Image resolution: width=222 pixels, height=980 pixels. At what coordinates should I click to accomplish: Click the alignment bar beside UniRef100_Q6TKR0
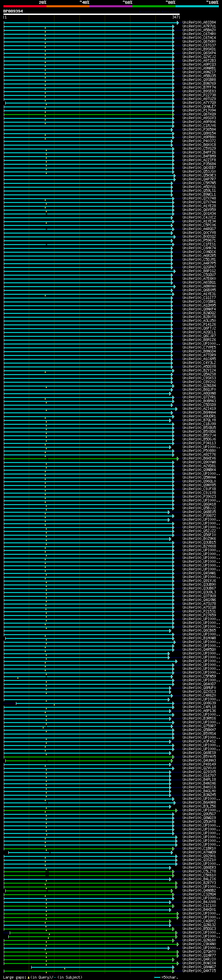click(x=89, y=42)
